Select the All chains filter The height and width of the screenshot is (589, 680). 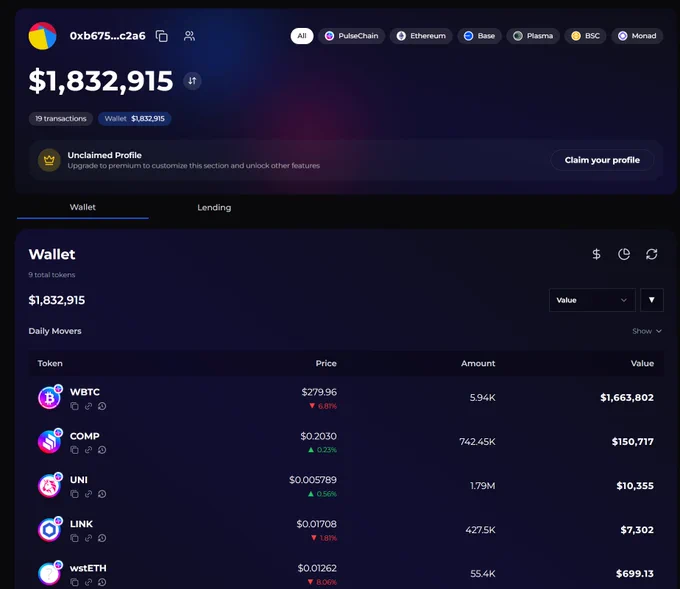point(302,36)
